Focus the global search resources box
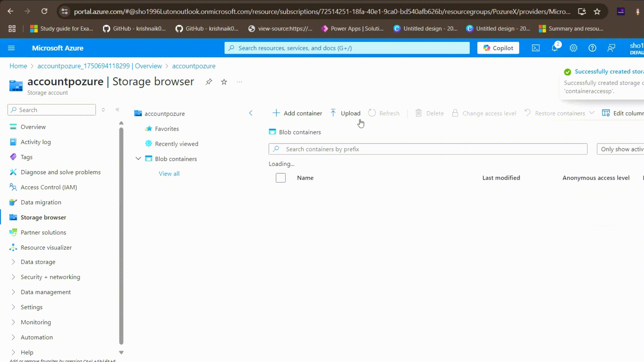This screenshot has height=362, width=644. pyautogui.click(x=347, y=48)
